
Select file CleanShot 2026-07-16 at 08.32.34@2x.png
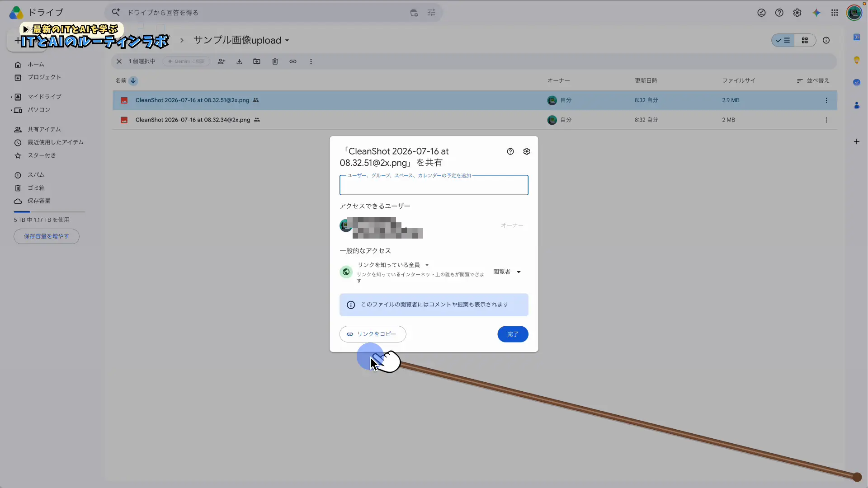pos(475,120)
